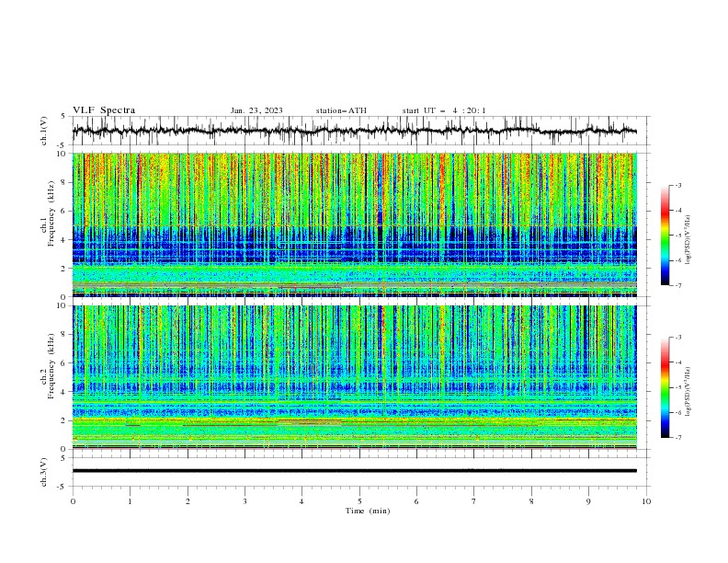Select the "Time (min)" axis label

368,511
